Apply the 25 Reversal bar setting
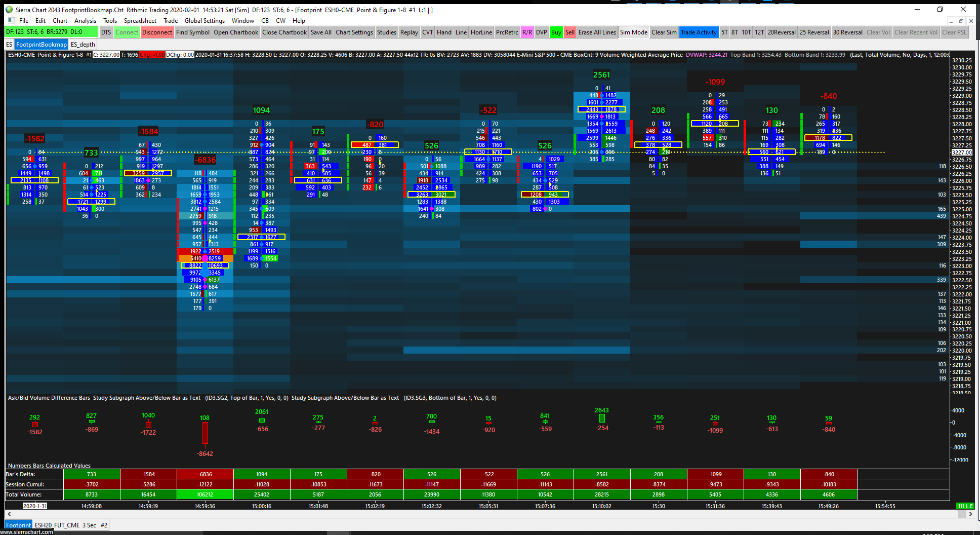The width and height of the screenshot is (980, 535). tap(814, 32)
